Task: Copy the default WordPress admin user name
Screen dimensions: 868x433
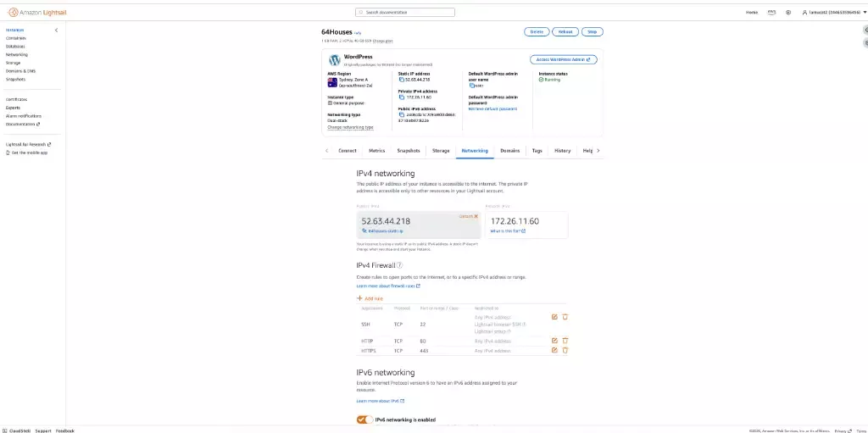Action: [x=472, y=86]
